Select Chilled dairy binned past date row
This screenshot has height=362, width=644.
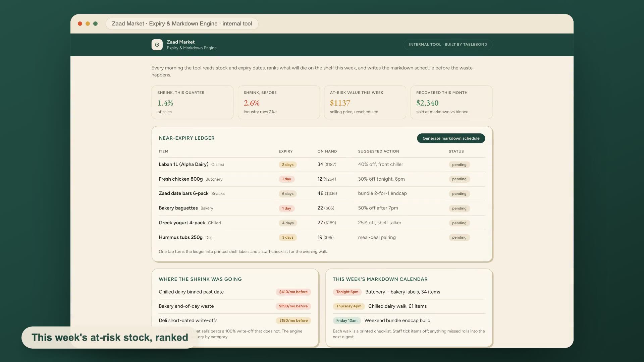click(235, 292)
